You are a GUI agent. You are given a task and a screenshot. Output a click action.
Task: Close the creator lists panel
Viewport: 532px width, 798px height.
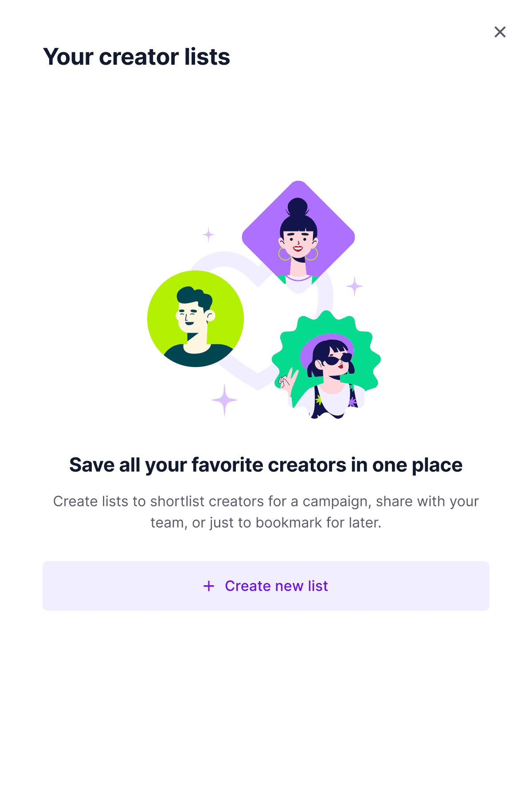pyautogui.click(x=500, y=32)
